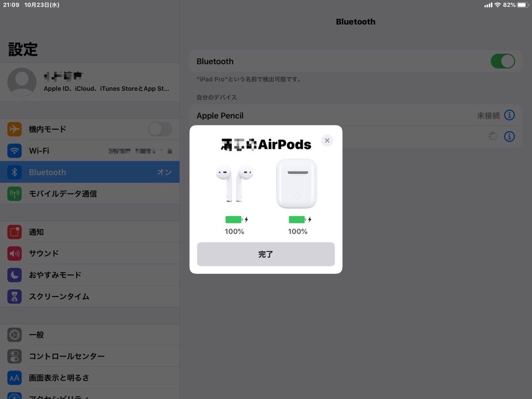
Task: Tap the sounds speaker icon
Action: (14, 253)
